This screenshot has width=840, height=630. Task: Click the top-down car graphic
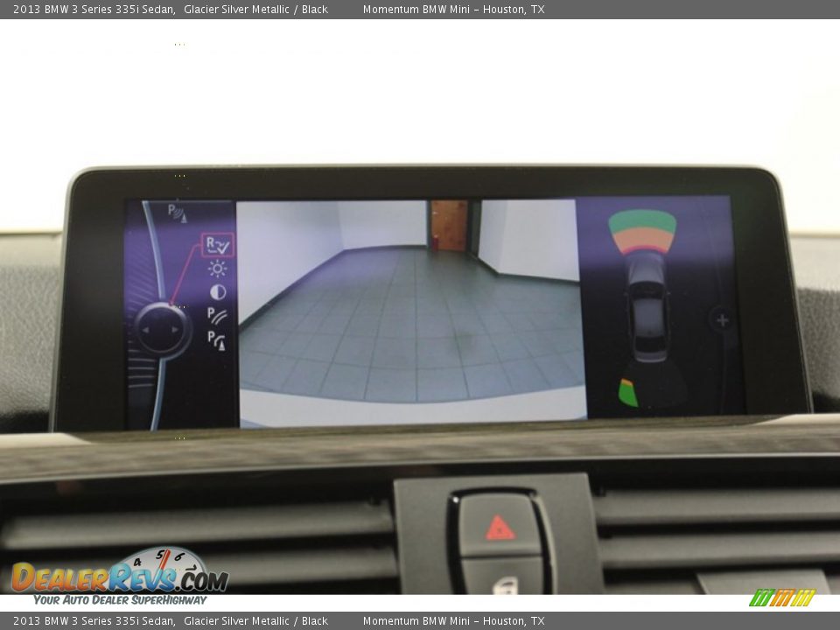pos(647,308)
